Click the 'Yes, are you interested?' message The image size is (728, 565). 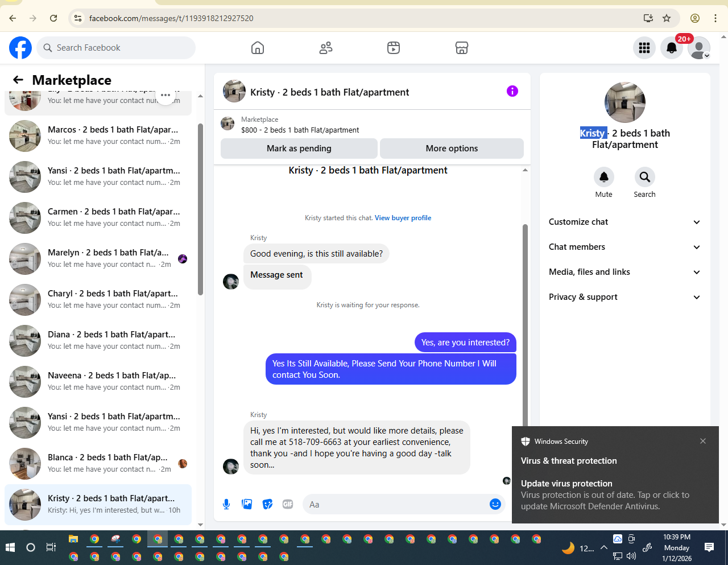[465, 343]
